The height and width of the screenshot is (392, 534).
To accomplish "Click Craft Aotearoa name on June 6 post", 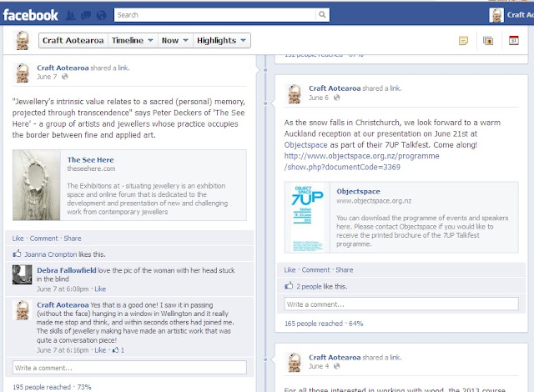I will (x=335, y=88).
